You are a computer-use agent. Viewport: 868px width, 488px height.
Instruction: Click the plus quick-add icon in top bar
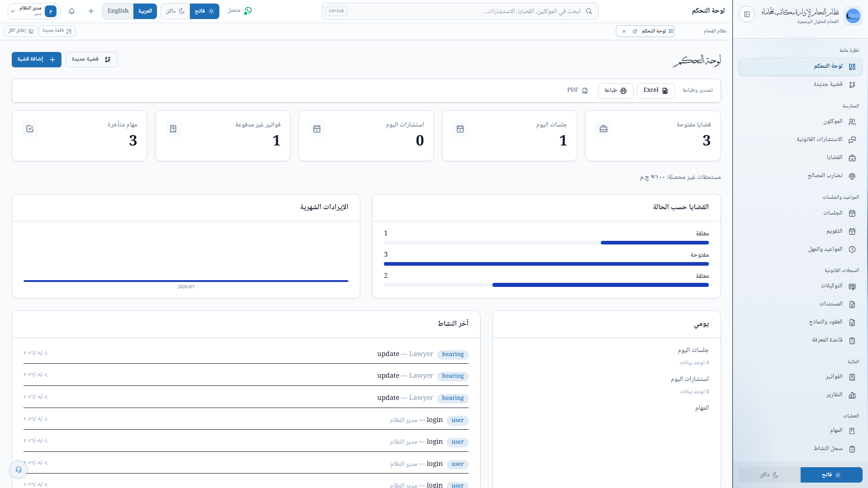pos(91,11)
